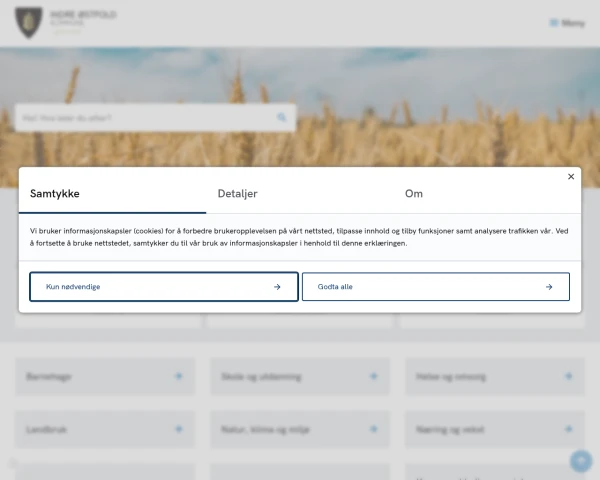Expand the Skole og utdanning plus icon

tap(374, 377)
